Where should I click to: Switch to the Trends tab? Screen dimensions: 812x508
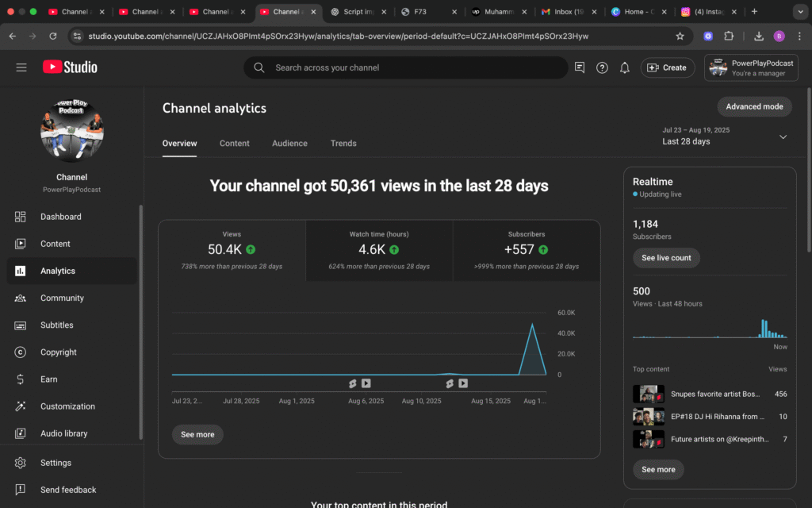(x=343, y=144)
